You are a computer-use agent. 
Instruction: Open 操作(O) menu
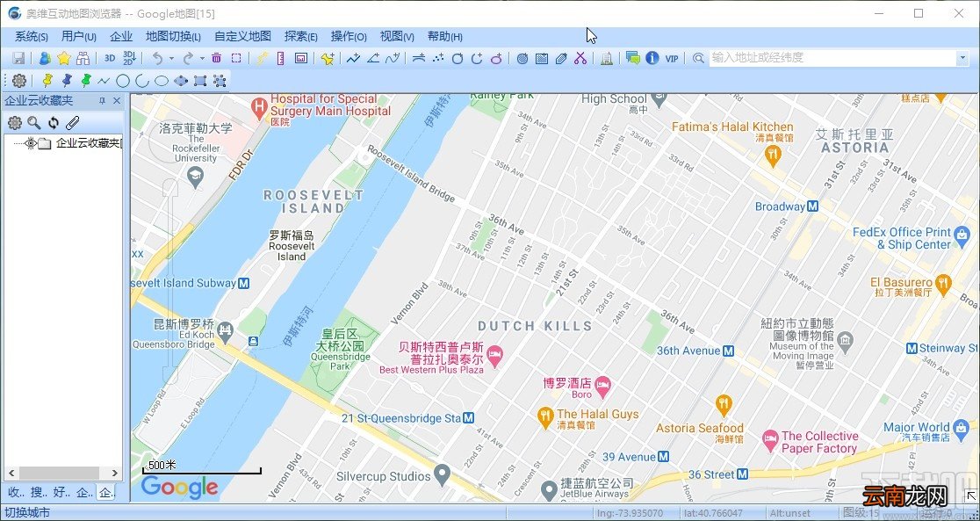pyautogui.click(x=349, y=37)
